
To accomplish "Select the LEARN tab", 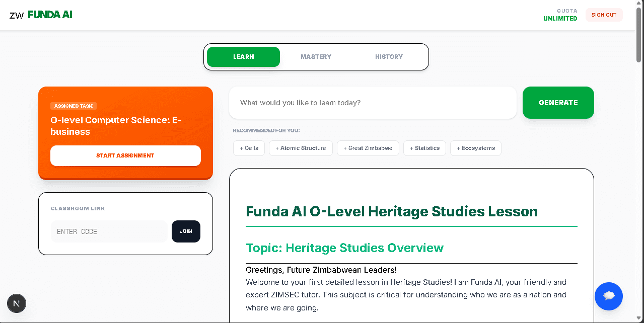I will [243, 56].
